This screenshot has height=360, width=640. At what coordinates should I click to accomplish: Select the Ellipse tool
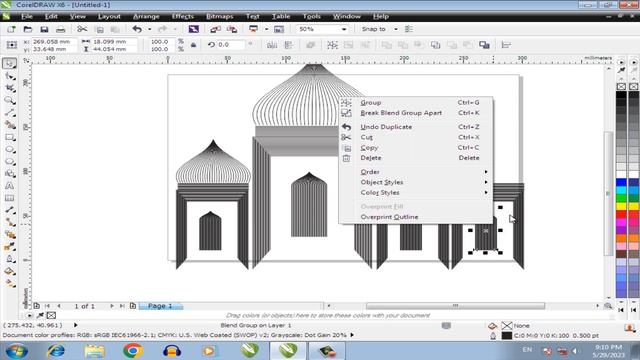tap(10, 149)
